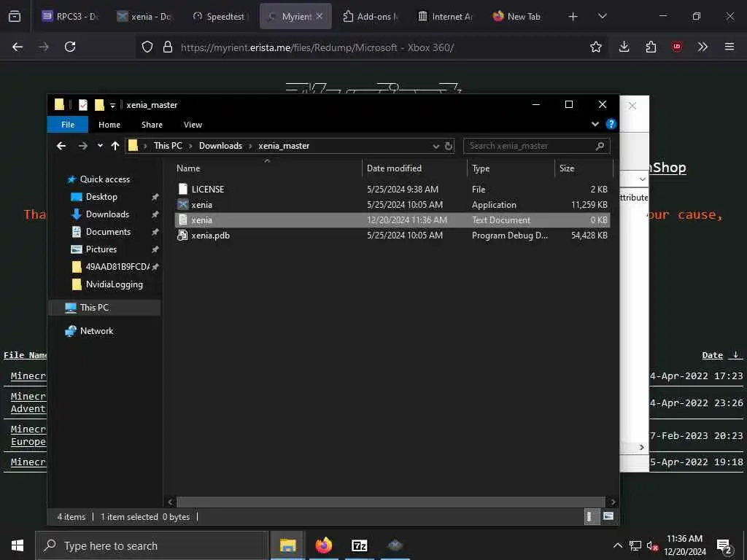747x560 pixels.
Task: Open the uBlock Origin extension icon
Action: pos(677,47)
